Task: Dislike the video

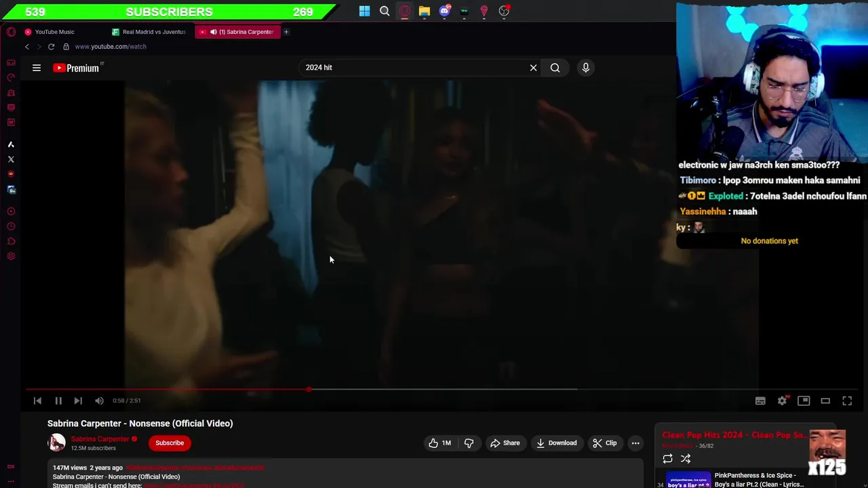Action: [469, 443]
